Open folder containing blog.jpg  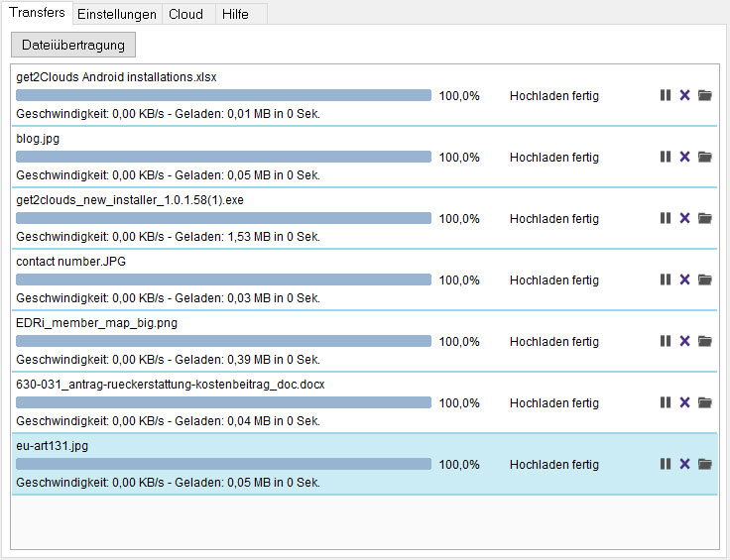click(x=705, y=157)
